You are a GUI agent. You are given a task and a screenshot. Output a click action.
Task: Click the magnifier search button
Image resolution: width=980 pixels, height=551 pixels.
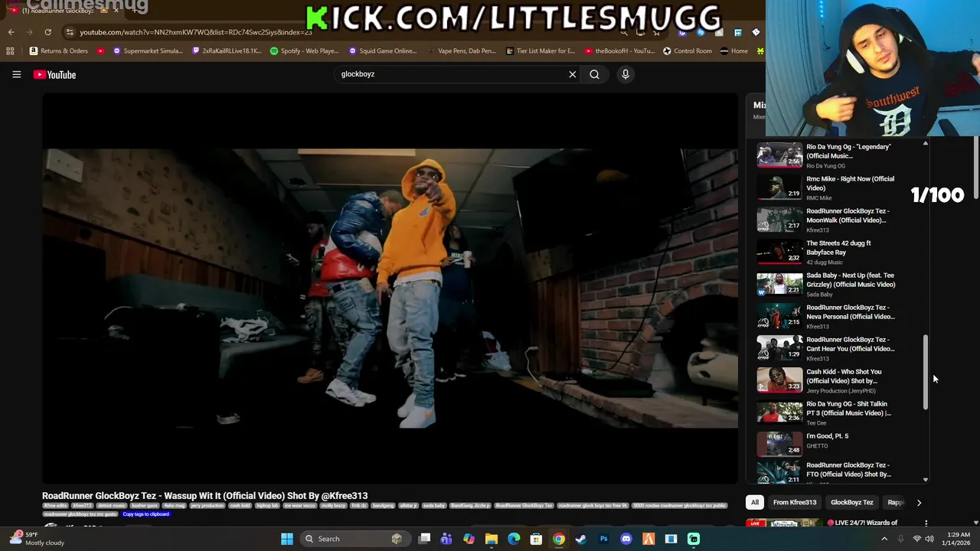[594, 74]
